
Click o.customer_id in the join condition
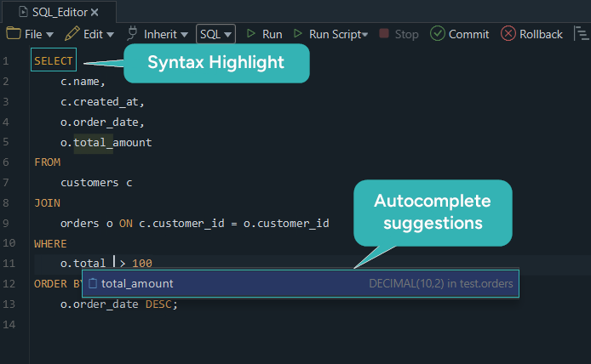tap(286, 224)
